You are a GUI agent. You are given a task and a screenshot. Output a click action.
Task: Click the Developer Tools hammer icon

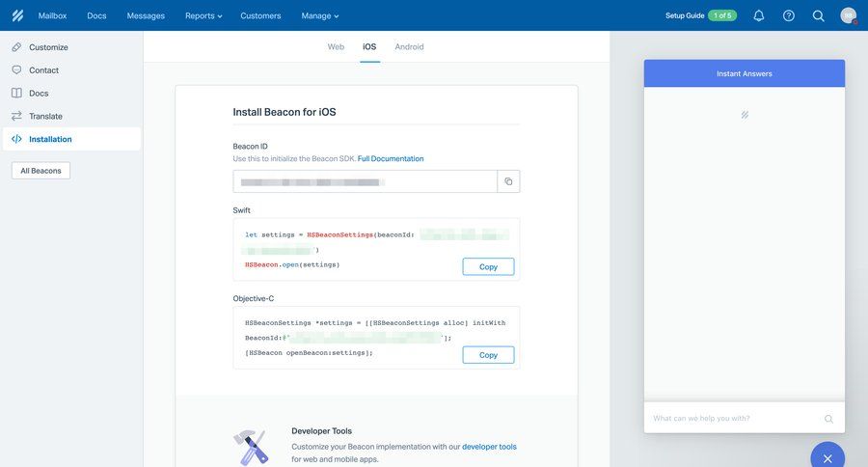pos(251,447)
